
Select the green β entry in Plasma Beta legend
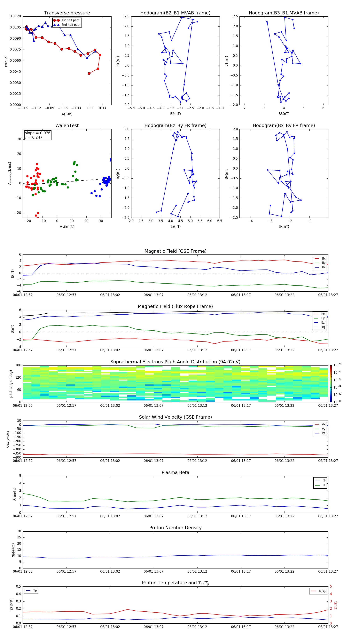coord(321,485)
